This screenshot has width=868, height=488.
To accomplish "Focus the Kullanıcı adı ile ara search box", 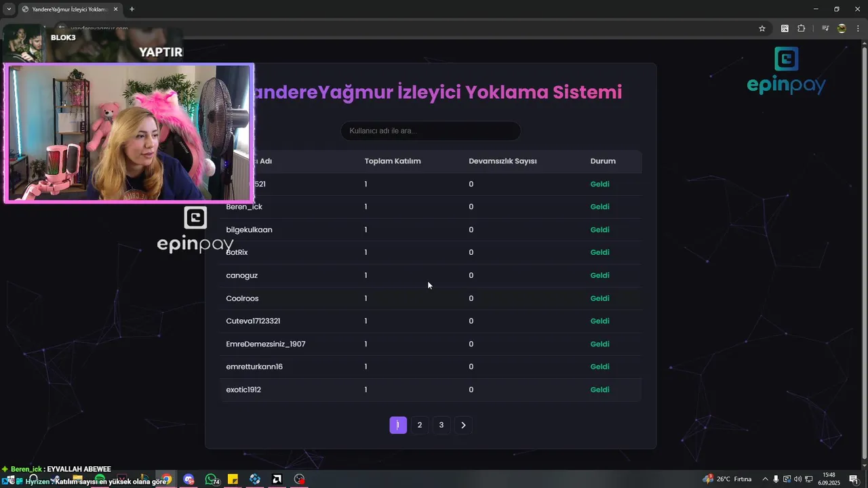I will [431, 131].
